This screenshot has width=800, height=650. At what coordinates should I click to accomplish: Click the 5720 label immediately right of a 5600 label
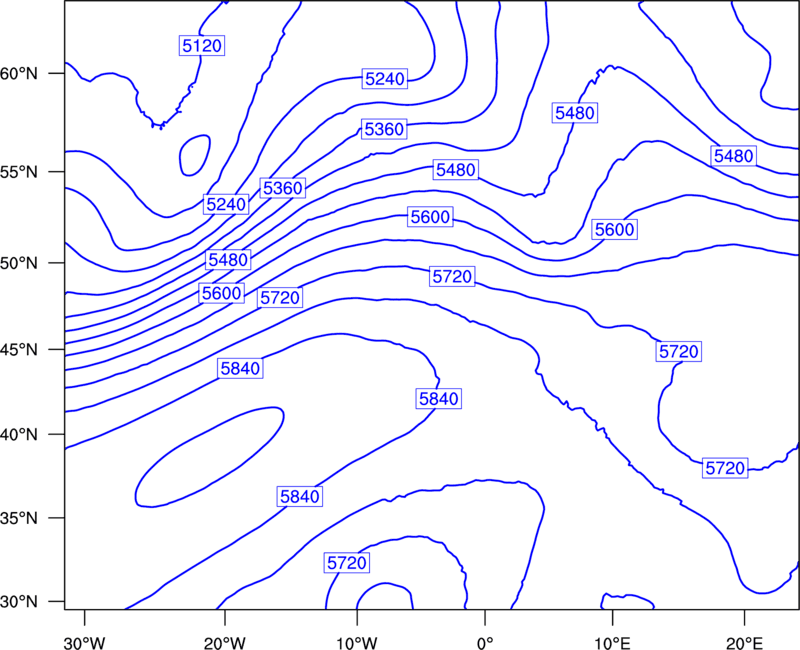tap(280, 297)
